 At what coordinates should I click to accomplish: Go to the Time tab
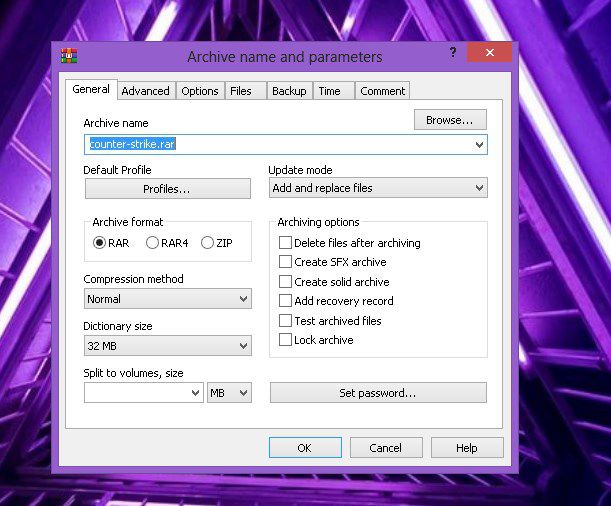pyautogui.click(x=334, y=91)
